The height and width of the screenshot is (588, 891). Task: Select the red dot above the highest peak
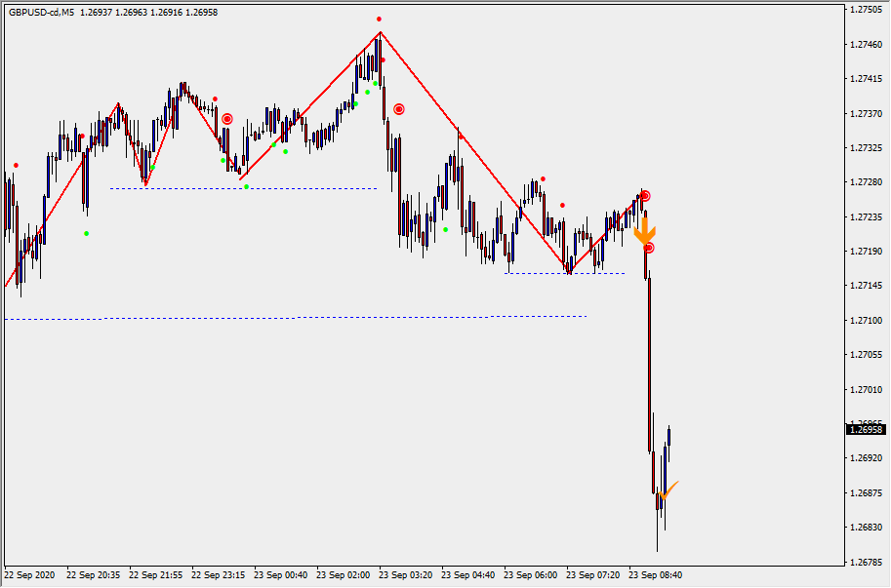click(x=379, y=20)
